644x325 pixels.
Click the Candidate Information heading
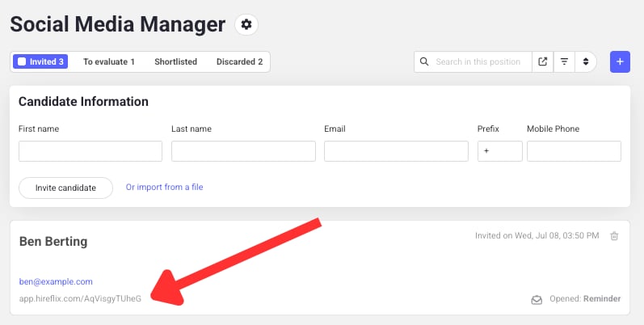[83, 102]
